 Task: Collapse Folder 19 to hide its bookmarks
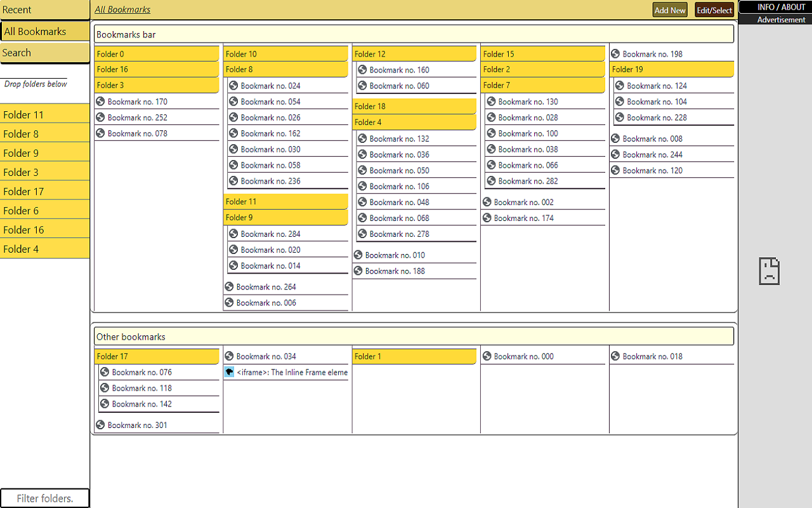point(672,69)
